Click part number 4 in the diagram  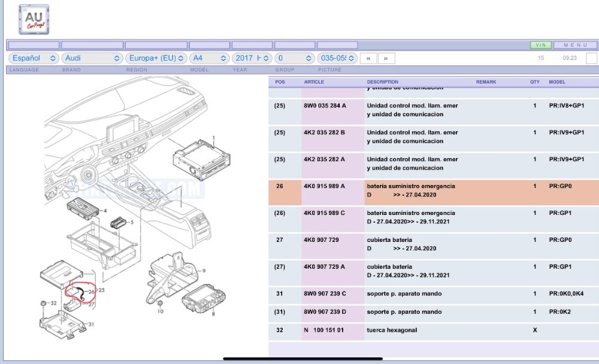[105, 211]
